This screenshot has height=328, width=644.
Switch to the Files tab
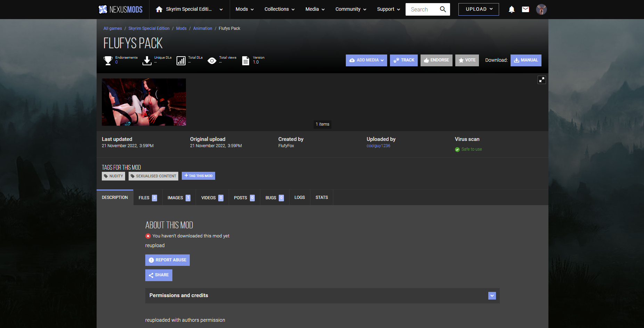click(148, 197)
